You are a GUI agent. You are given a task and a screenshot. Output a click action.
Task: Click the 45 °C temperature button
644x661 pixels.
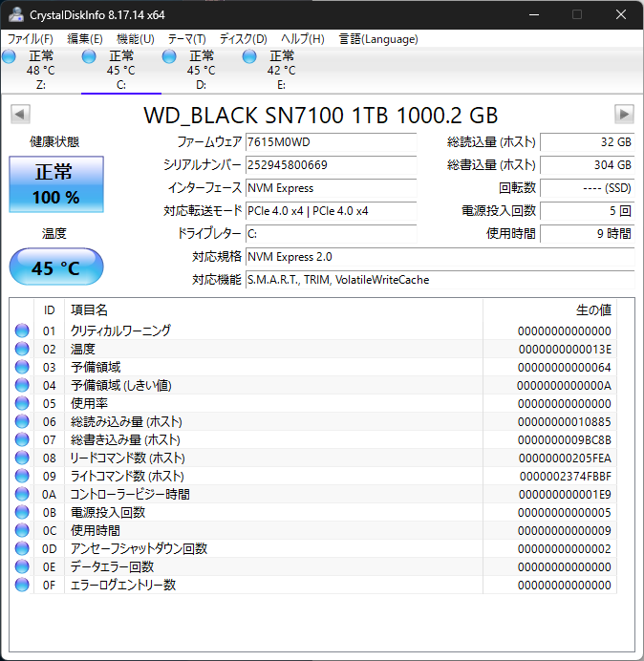point(56,267)
